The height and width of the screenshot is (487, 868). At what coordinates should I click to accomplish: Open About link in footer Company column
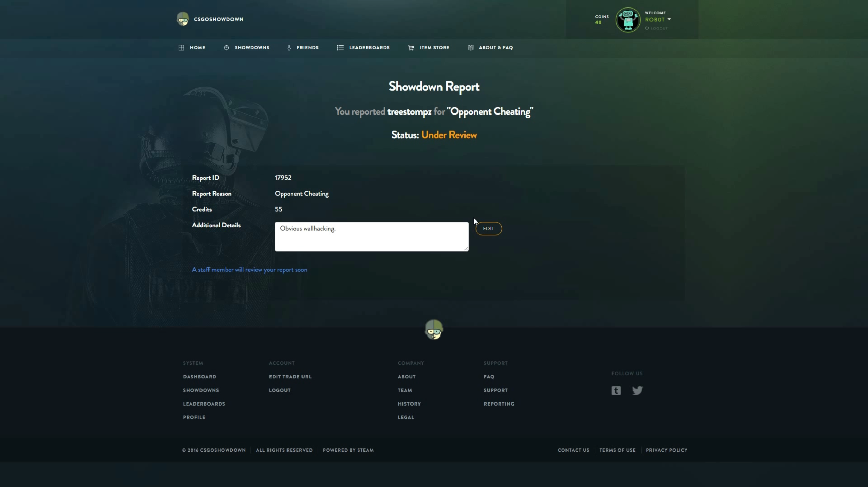[x=406, y=377]
